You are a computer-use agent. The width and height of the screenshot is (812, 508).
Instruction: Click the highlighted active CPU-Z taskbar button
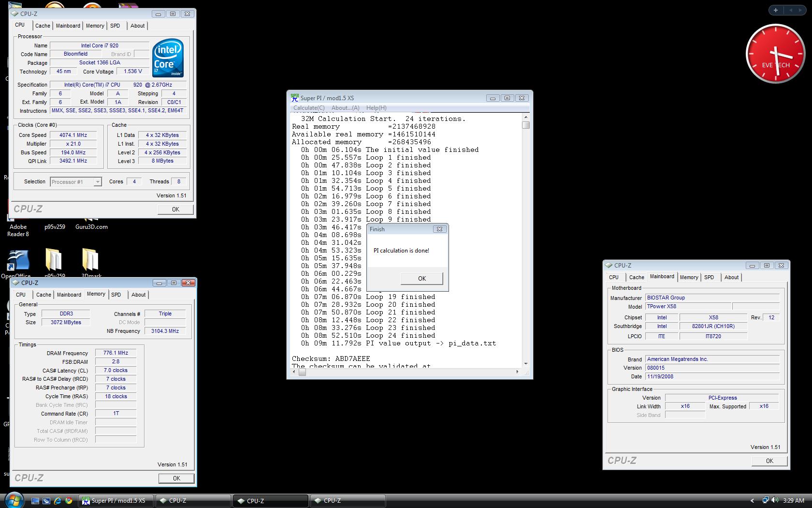click(x=270, y=501)
